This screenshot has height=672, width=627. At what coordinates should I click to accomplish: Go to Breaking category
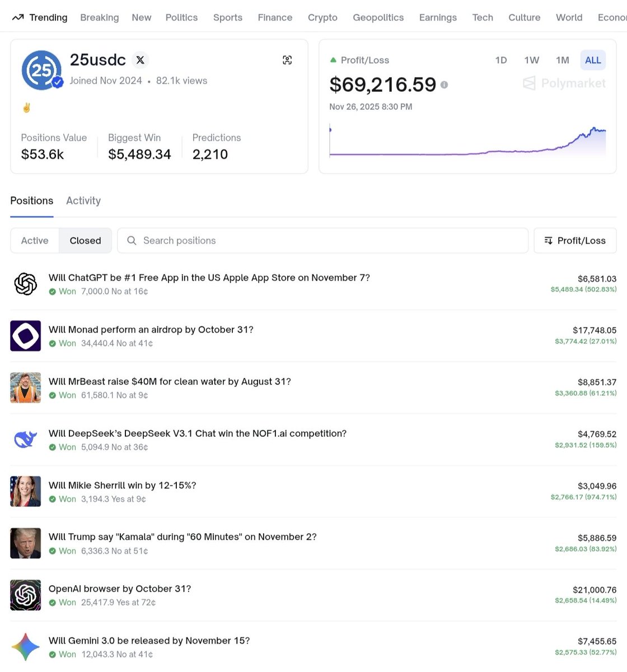[100, 17]
